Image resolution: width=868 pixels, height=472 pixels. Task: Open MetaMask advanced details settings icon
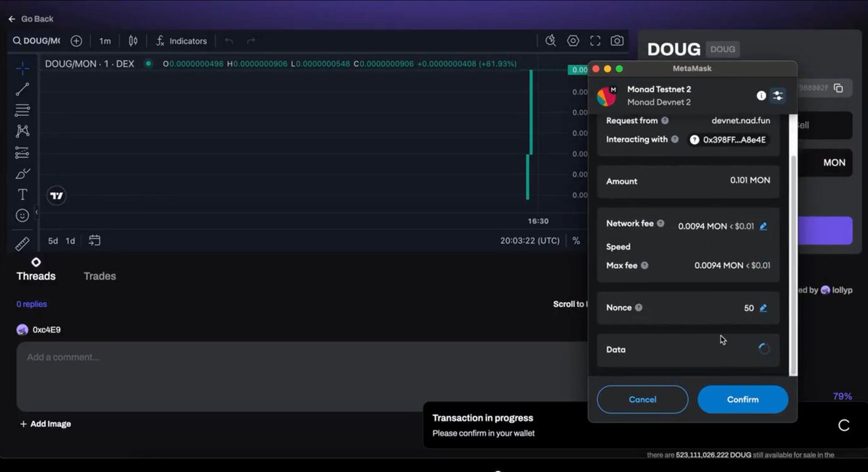[x=778, y=96]
